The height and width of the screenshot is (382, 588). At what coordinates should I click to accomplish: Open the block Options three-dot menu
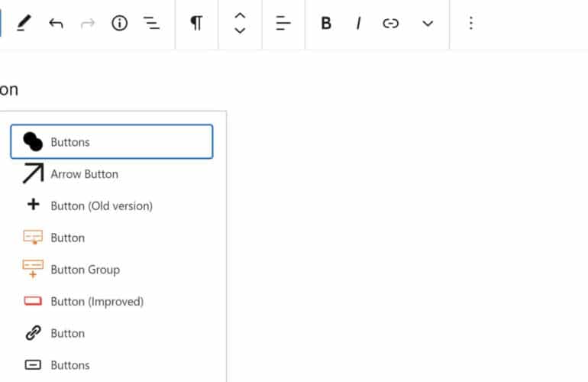pyautogui.click(x=471, y=24)
